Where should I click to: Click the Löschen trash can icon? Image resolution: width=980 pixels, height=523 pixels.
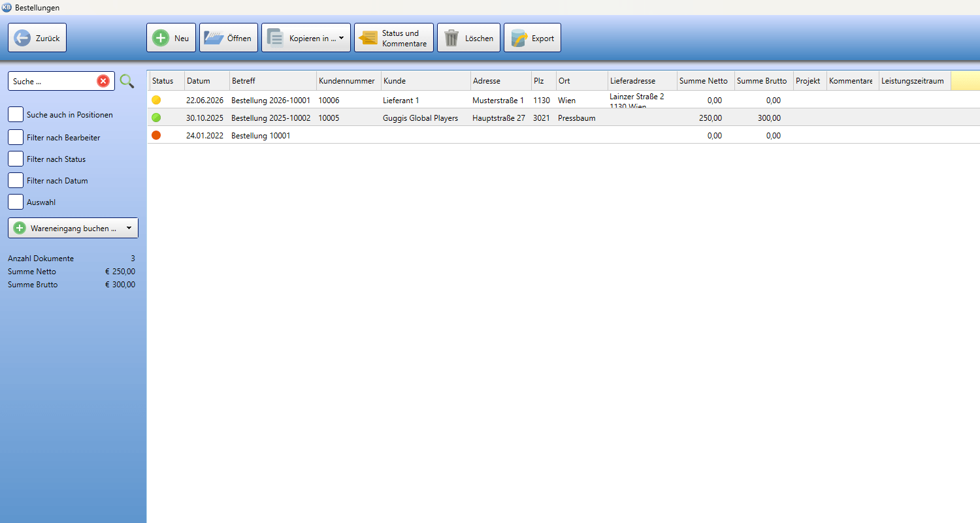(x=451, y=38)
